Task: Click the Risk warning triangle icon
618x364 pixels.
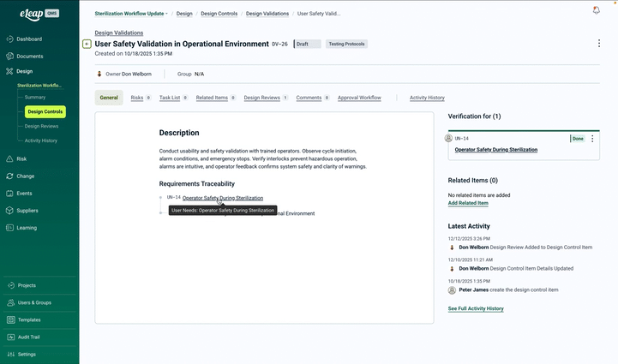Action: tap(9, 158)
